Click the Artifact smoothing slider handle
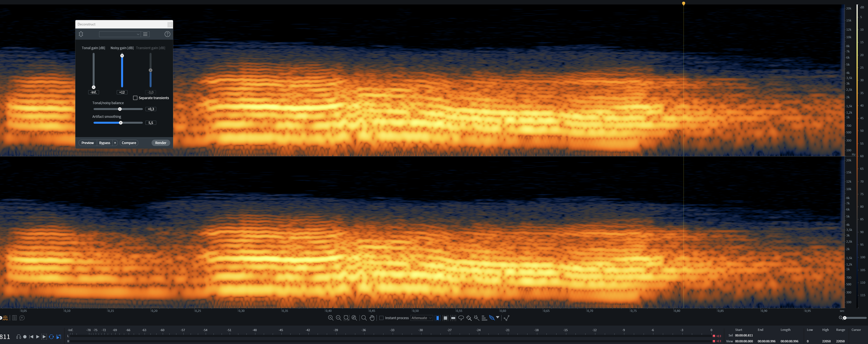Viewport: 868px width, 344px height. [121, 123]
